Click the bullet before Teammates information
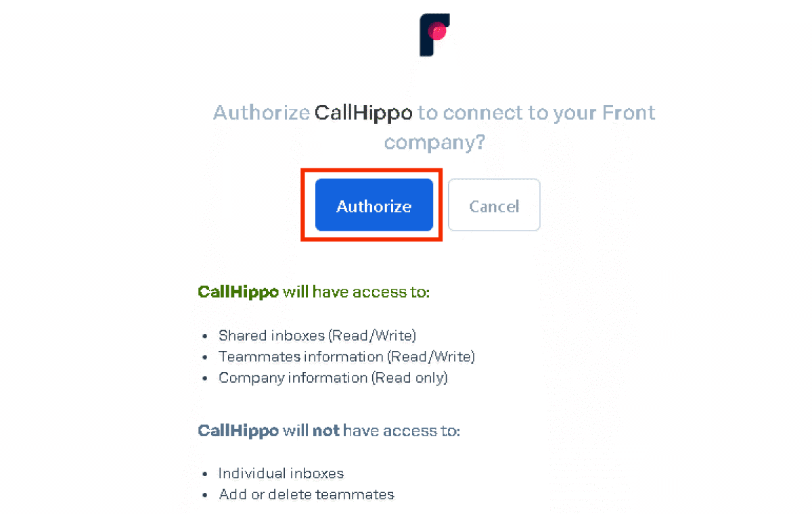The image size is (812, 514). [x=205, y=357]
